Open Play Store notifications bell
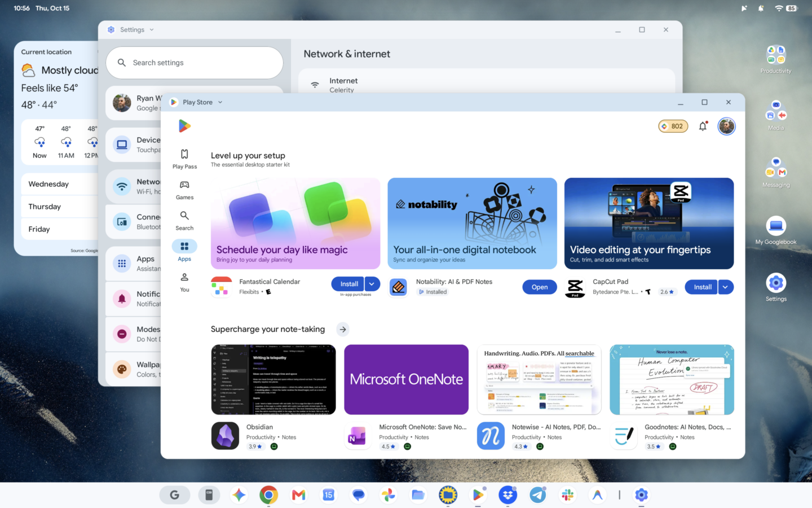Image resolution: width=812 pixels, height=508 pixels. click(x=703, y=126)
